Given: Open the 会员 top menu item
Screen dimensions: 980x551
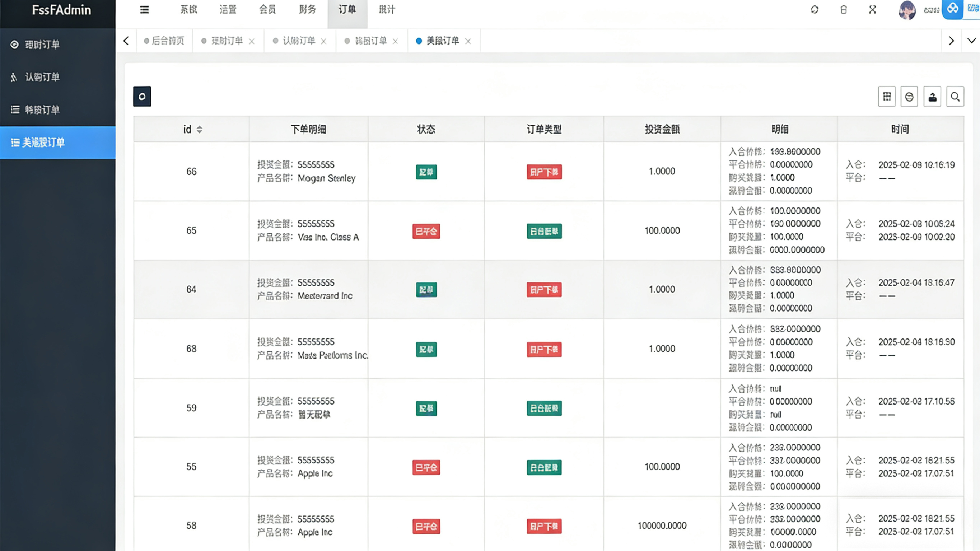Looking at the screenshot, I should [267, 10].
